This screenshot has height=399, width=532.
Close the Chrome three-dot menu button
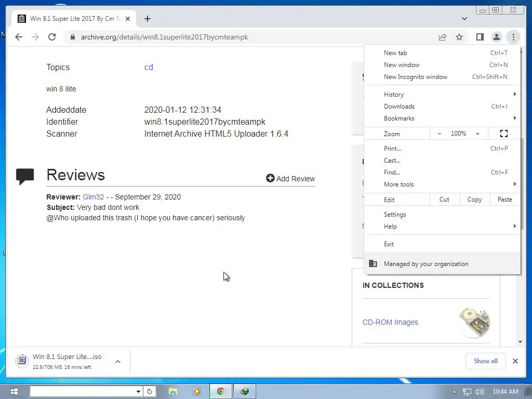513,37
